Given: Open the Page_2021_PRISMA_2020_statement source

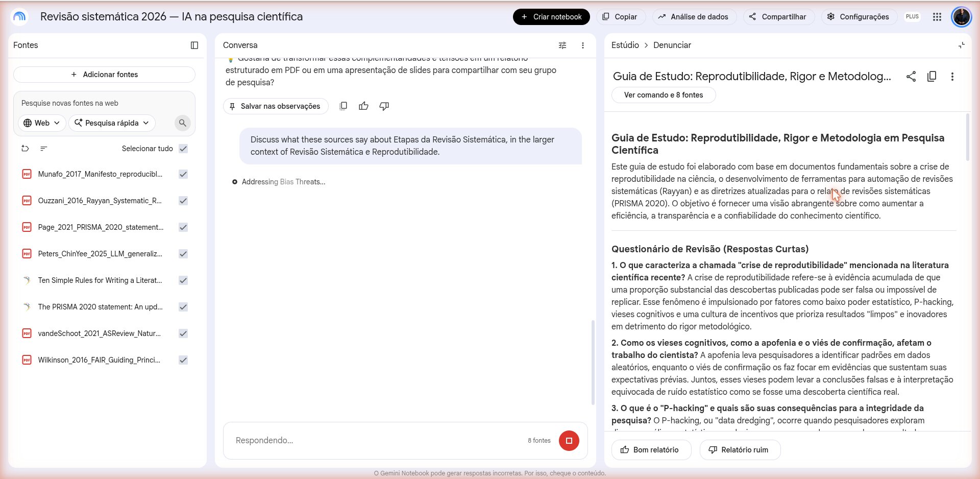Looking at the screenshot, I should point(101,227).
